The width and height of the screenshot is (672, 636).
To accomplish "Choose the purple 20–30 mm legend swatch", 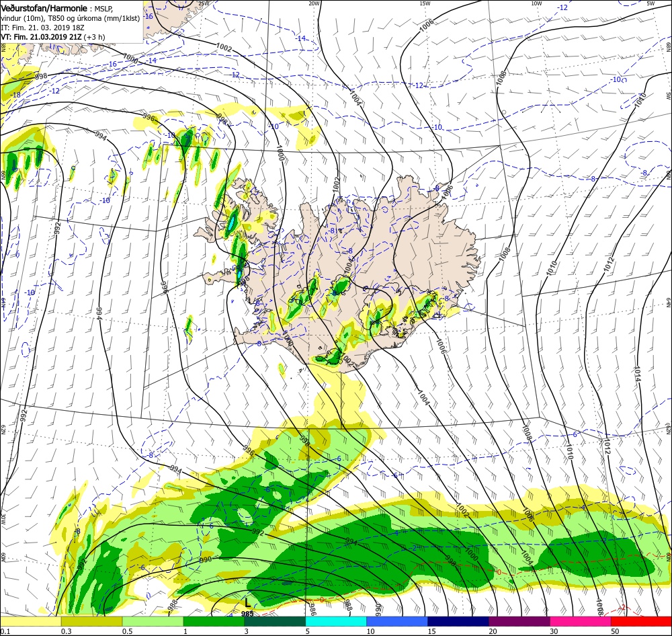I will click(x=519, y=621).
